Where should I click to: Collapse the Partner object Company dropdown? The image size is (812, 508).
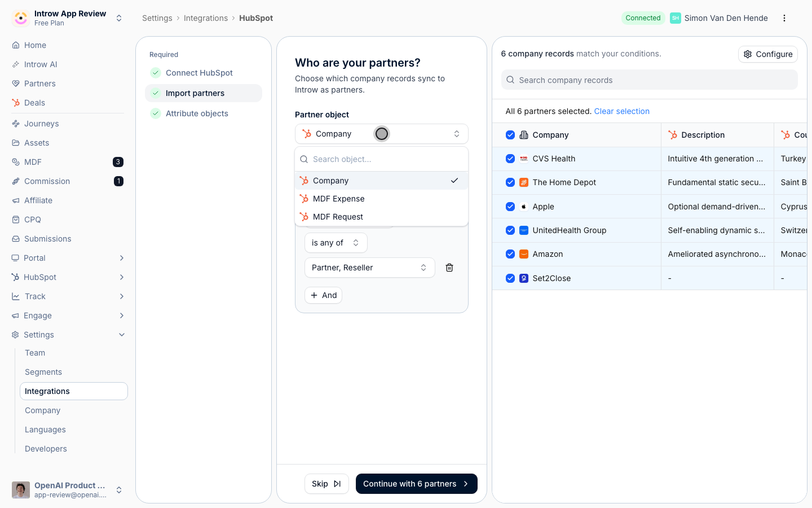coord(382,134)
